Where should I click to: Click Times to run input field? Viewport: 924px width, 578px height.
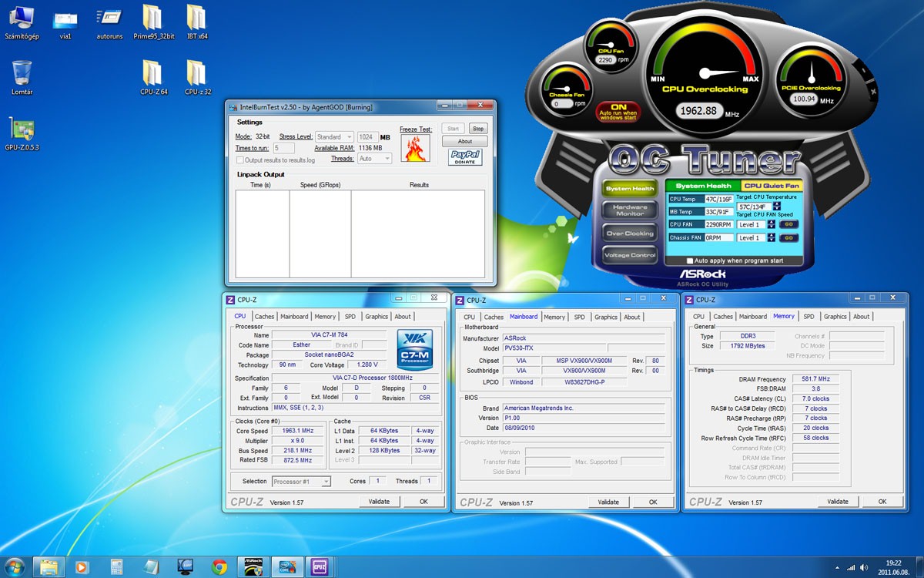(283, 148)
